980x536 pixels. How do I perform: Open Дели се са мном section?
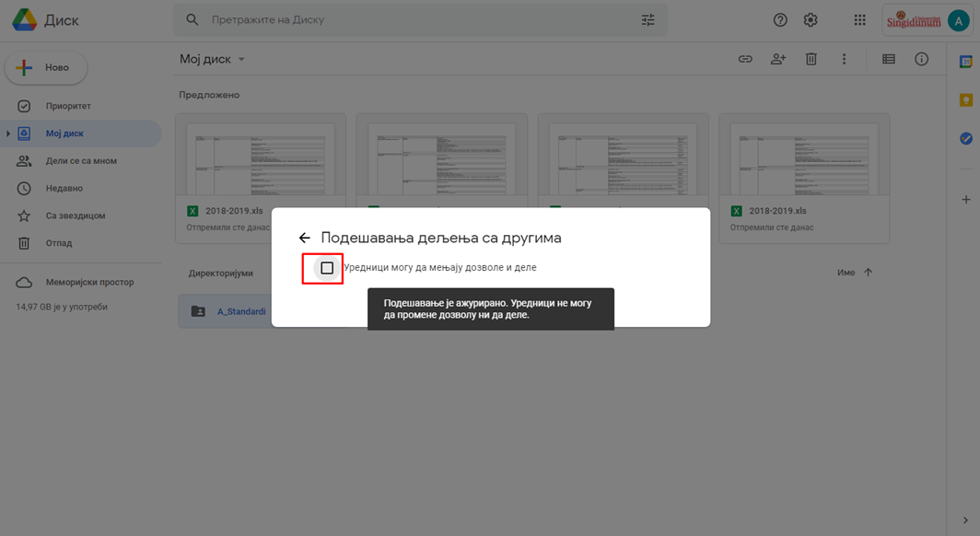[x=81, y=161]
